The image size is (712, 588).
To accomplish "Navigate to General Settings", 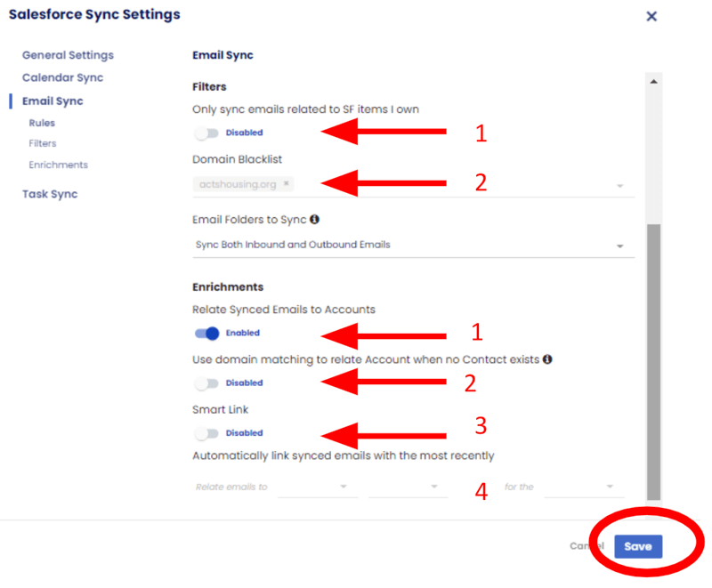I will [x=68, y=55].
